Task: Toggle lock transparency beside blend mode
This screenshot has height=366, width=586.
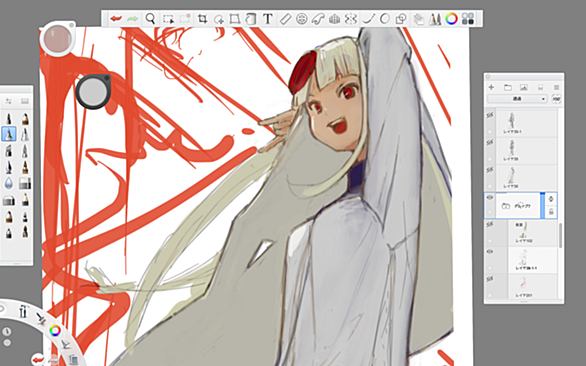Action: coord(556,99)
